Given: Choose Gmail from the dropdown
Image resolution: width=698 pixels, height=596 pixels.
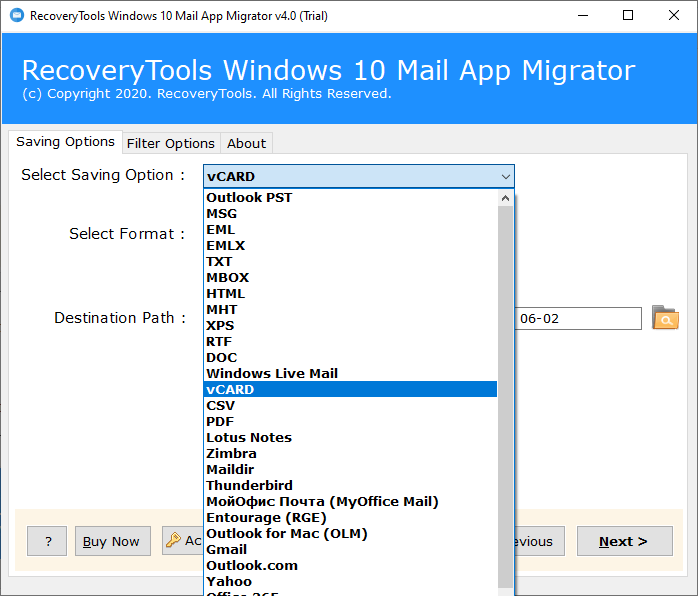Looking at the screenshot, I should coord(350,550).
